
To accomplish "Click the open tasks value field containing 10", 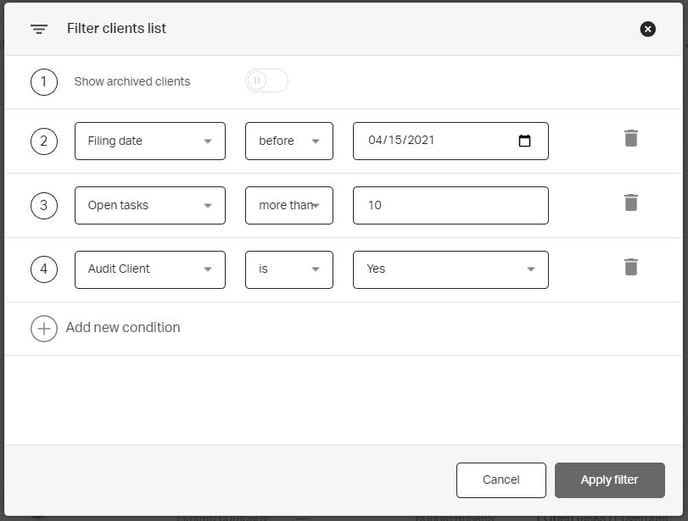I will pos(450,205).
